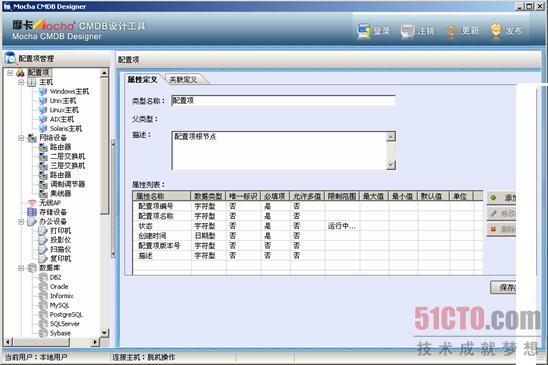Select the 配置项编号 attribute row
The width and height of the screenshot is (548, 365).
[x=308, y=206]
